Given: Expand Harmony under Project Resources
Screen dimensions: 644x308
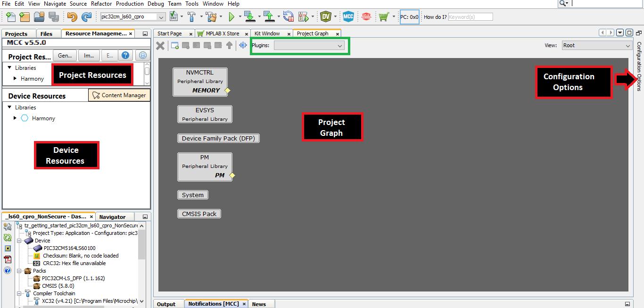Looking at the screenshot, I should pos(15,78).
